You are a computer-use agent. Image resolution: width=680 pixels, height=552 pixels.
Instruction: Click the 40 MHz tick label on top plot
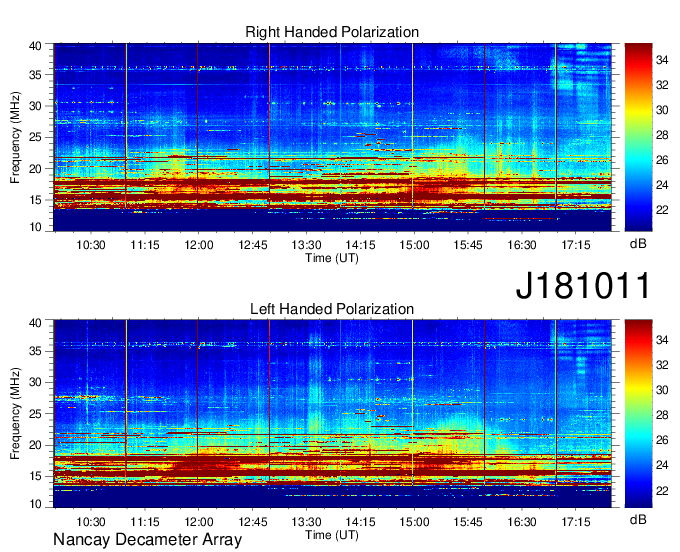[x=35, y=46]
